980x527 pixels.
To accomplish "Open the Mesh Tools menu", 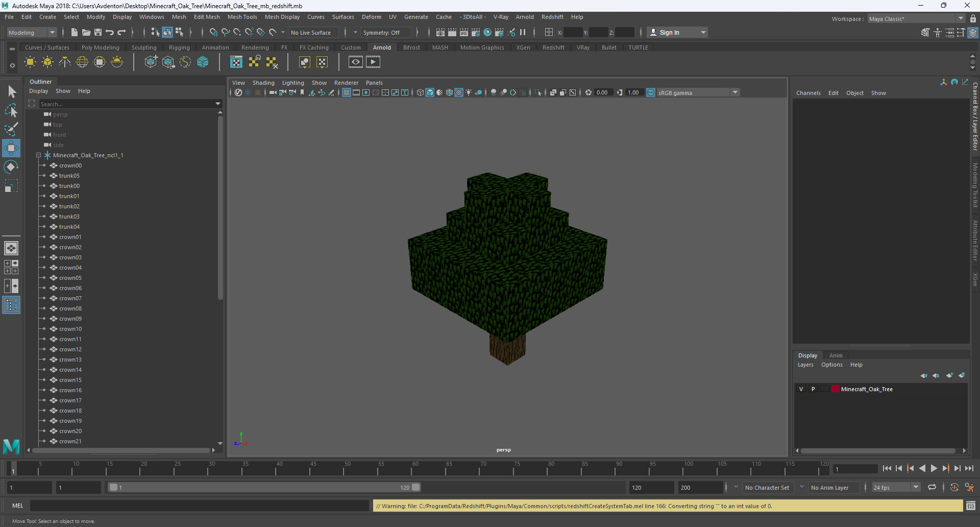I will (x=242, y=17).
